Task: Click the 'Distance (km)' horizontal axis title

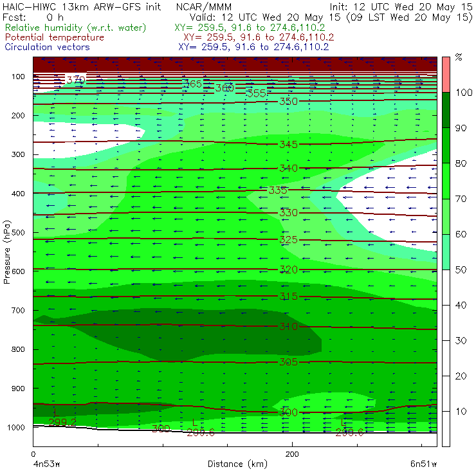Action: tap(237, 464)
